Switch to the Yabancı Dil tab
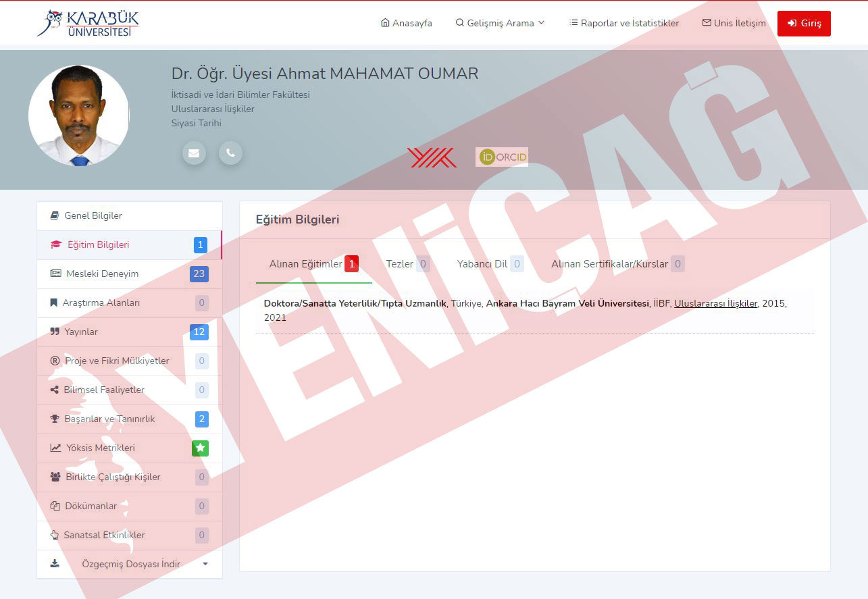 [490, 265]
